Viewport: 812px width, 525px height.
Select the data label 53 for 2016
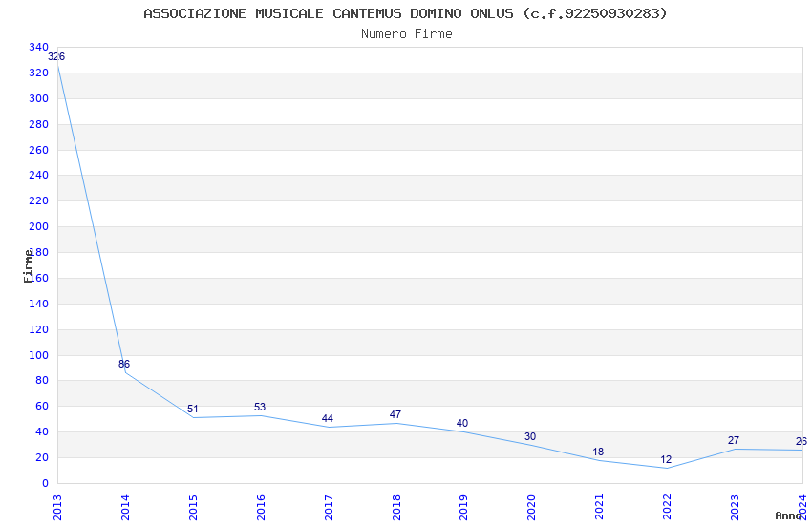[260, 407]
